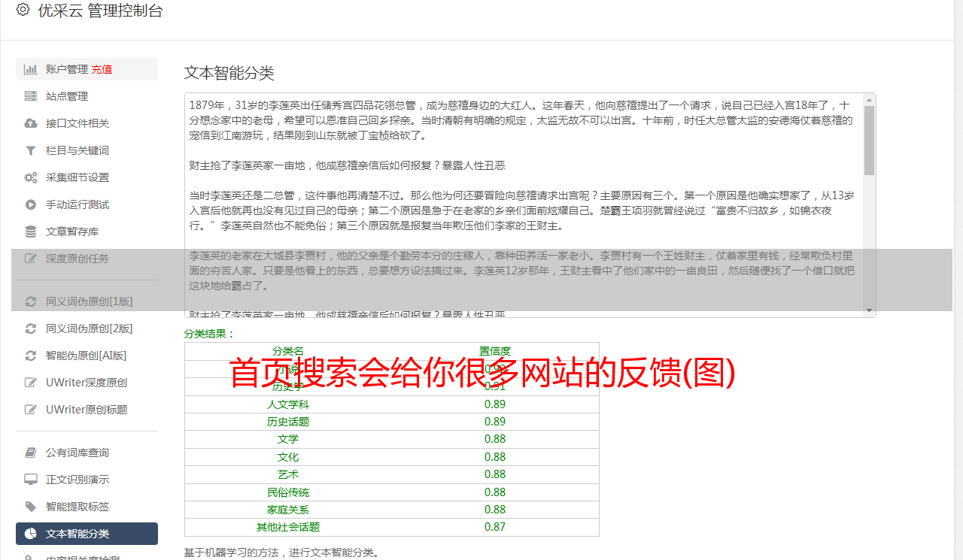This screenshot has width=963, height=560.
Task: Click the 艺术 category cell
Action: tap(288, 474)
